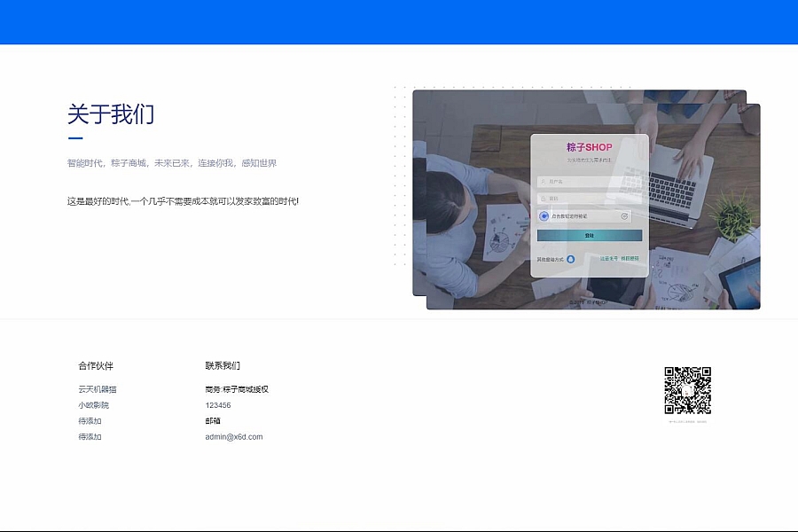Select the slogan starting with 智能时代
The height and width of the screenshot is (532, 798).
172,163
